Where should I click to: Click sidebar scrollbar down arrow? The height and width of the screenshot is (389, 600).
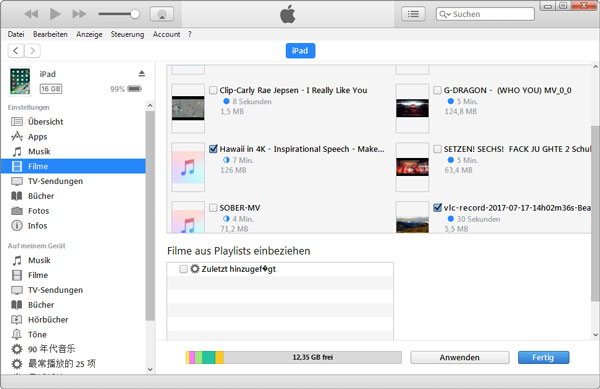tap(150, 369)
